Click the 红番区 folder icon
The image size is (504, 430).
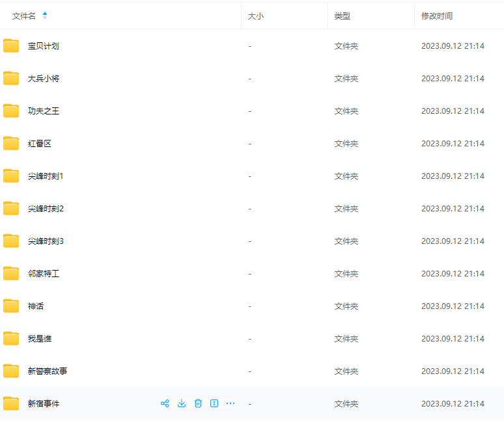click(11, 143)
